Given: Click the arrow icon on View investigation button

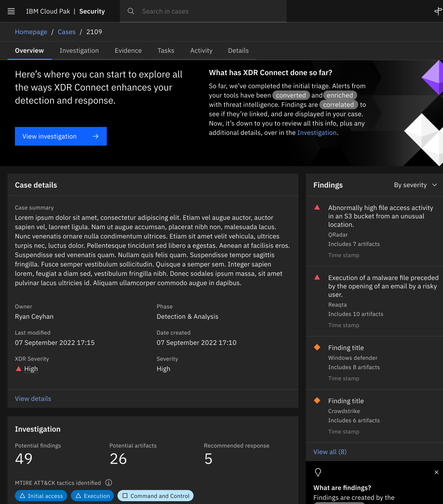Looking at the screenshot, I should [96, 136].
